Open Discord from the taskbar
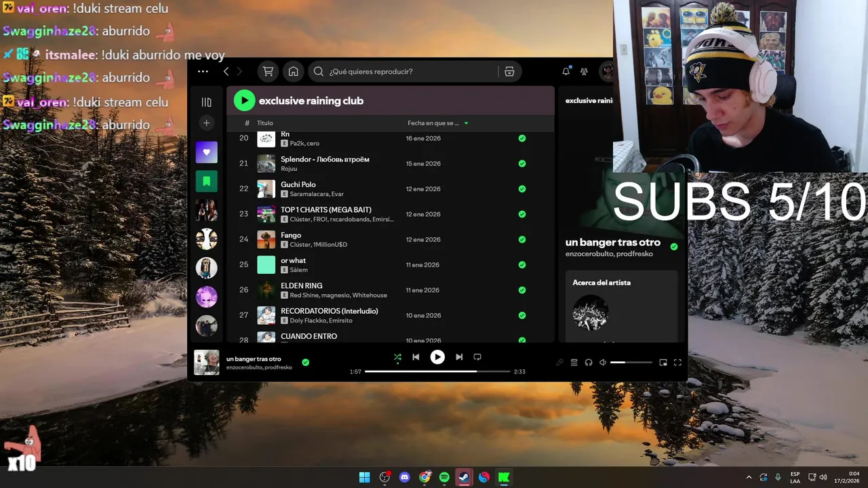868x488 pixels. tap(405, 477)
